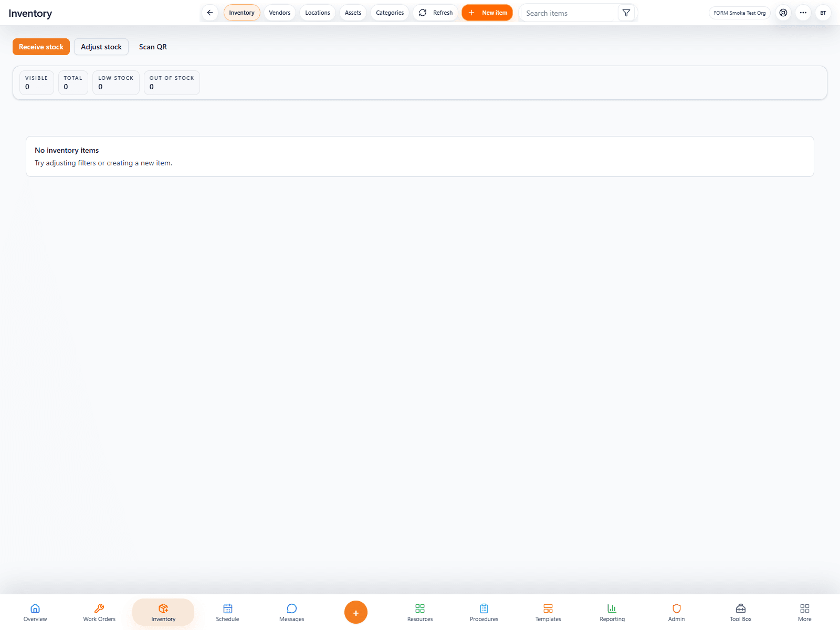Open More in bottom navigation
Viewport: 840px width, 630px height.
(x=805, y=612)
